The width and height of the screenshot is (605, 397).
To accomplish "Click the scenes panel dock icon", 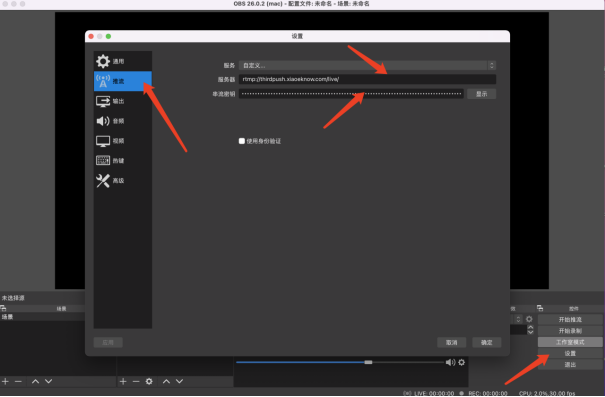I will (x=3, y=308).
